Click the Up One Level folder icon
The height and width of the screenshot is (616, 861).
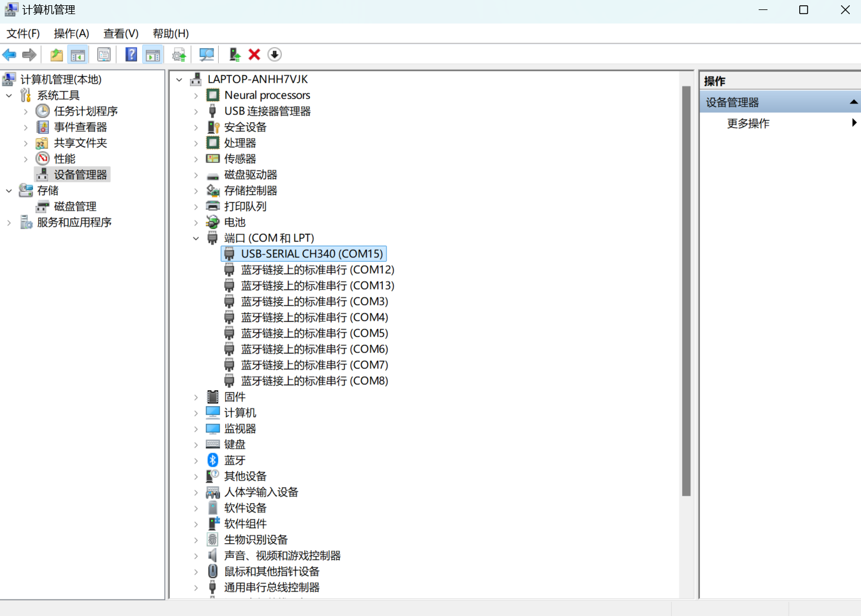click(x=56, y=55)
